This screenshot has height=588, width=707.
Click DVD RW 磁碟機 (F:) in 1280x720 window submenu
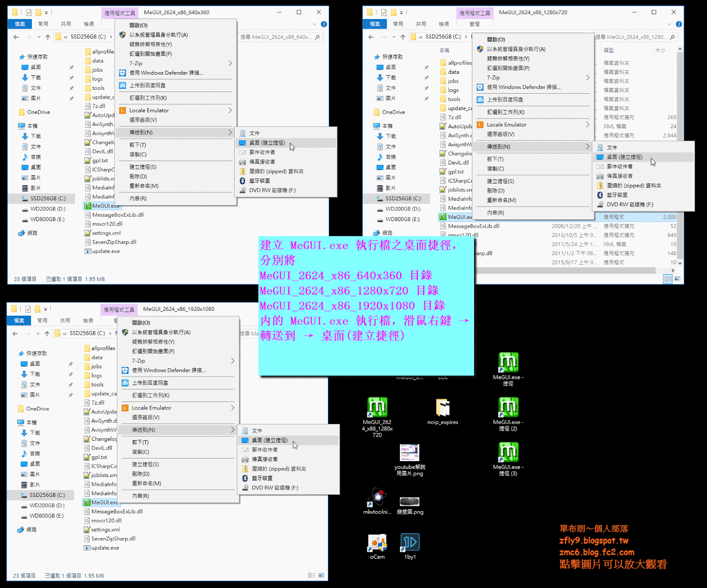pos(630,205)
